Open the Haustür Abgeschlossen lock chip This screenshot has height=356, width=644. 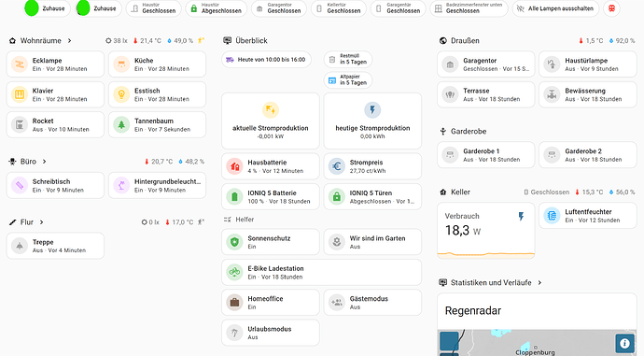216,8
